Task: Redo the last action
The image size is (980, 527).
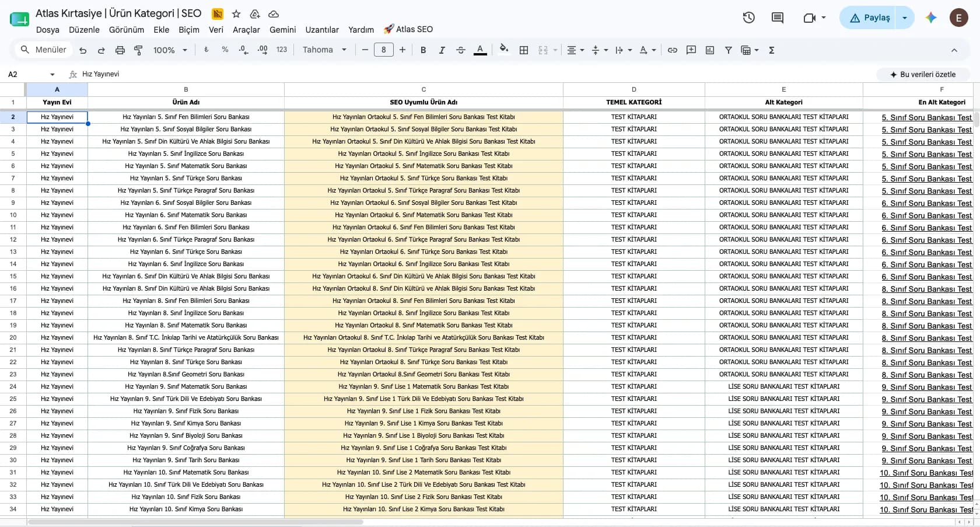Action: tap(101, 50)
